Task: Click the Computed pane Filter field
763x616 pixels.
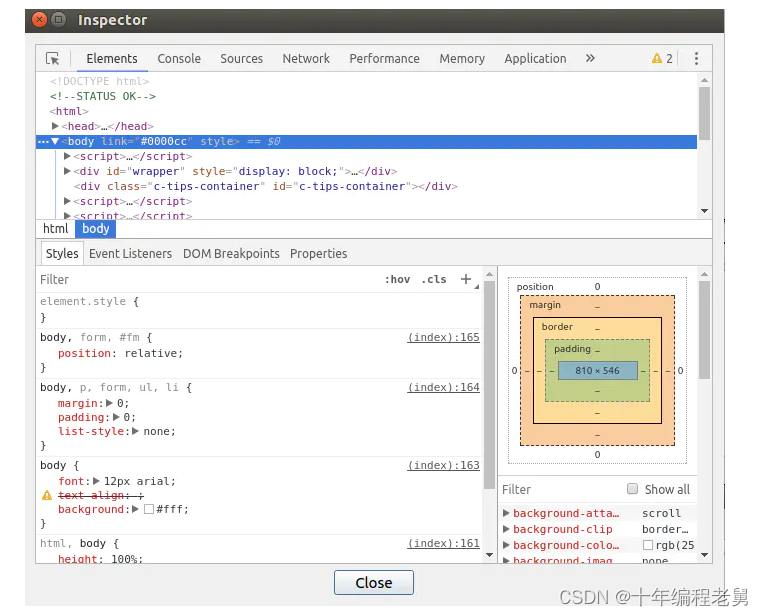Action: pos(562,489)
